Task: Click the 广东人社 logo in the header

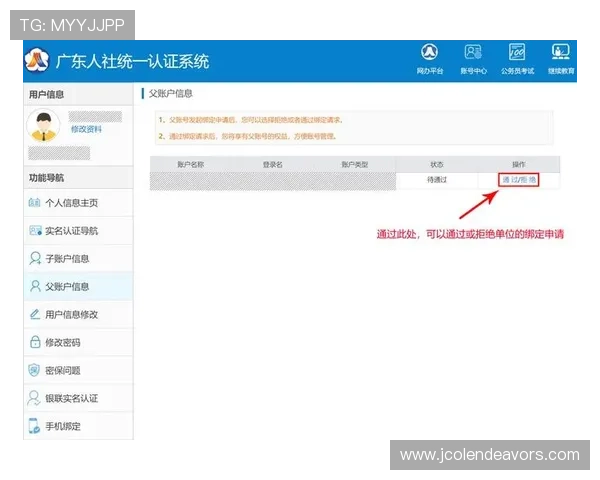Action: point(37,60)
